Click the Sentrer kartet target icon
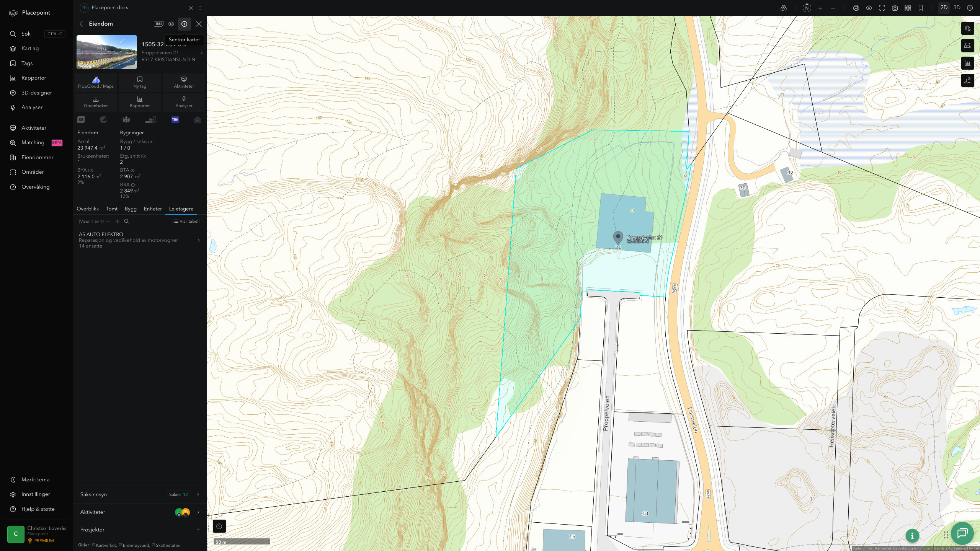Screen dimensions: 980x551 184,24
